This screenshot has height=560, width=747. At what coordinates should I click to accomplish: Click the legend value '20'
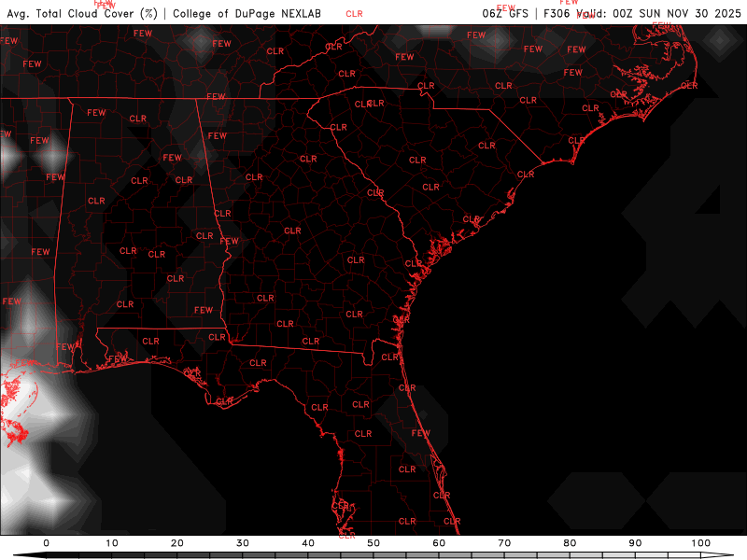(x=177, y=543)
